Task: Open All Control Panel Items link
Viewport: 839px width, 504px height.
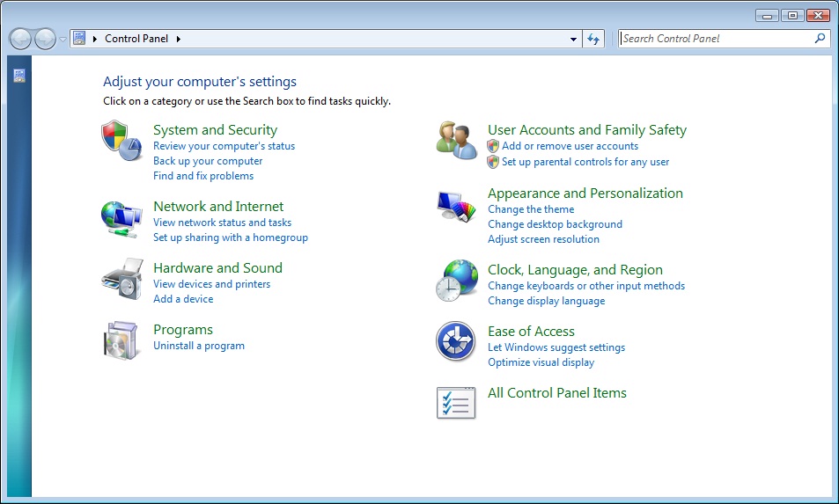Action: pos(557,393)
